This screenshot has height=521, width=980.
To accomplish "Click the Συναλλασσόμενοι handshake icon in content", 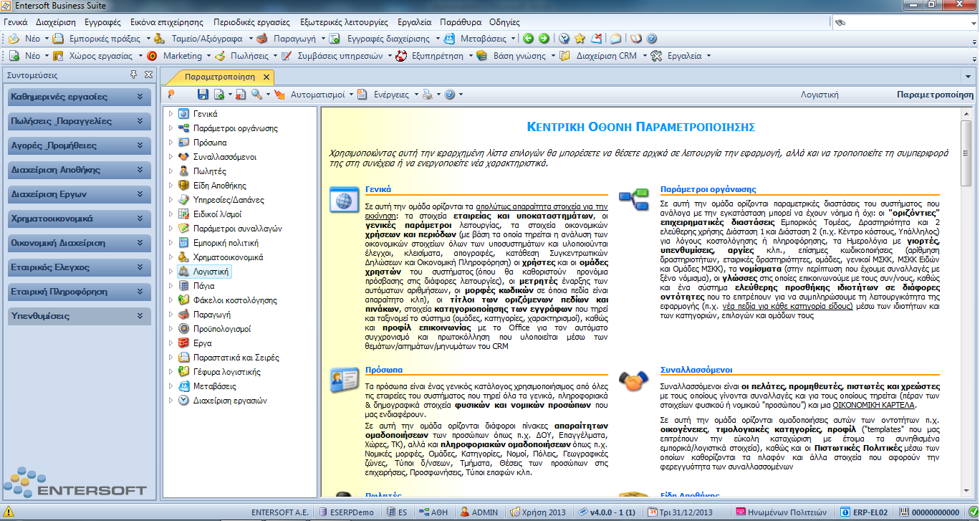I will point(633,379).
